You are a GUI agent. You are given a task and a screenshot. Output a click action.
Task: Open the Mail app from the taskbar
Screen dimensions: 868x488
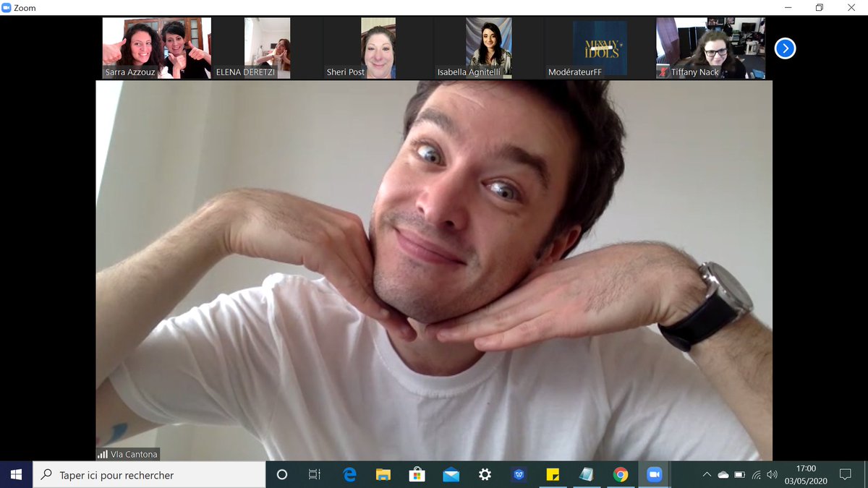tap(451, 475)
